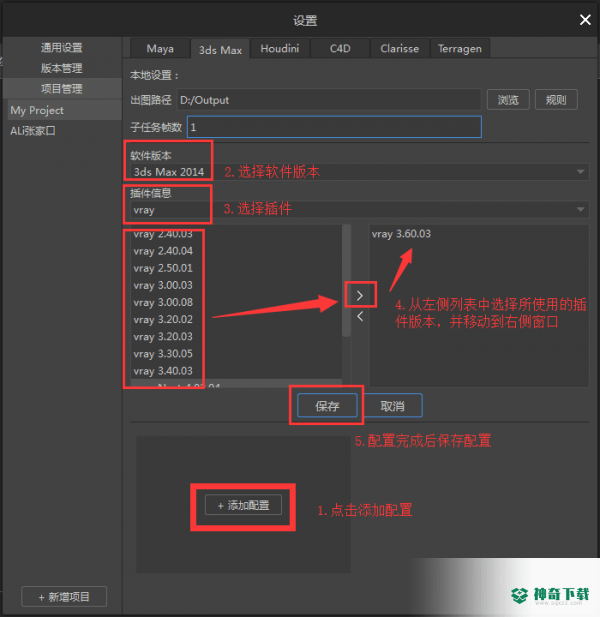The width and height of the screenshot is (600, 617).
Task: Focus the 子任务帧数 input field
Action: coord(334,127)
